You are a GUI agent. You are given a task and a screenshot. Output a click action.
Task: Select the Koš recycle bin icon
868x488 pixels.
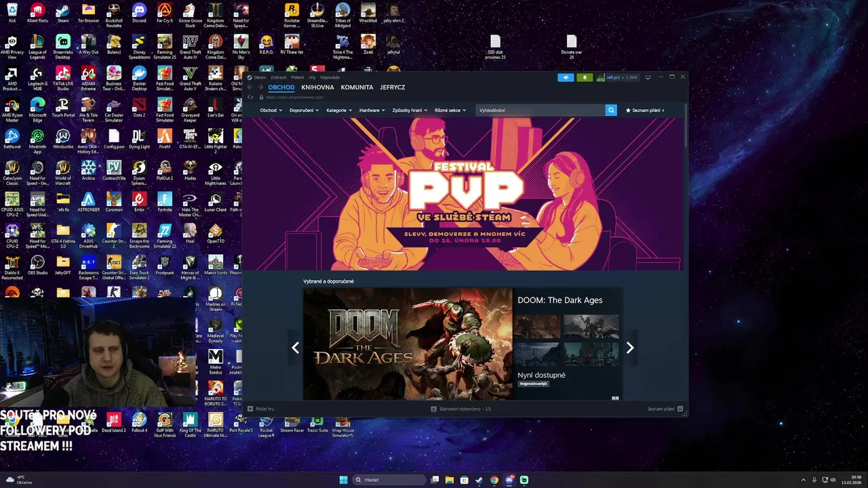[x=12, y=14]
